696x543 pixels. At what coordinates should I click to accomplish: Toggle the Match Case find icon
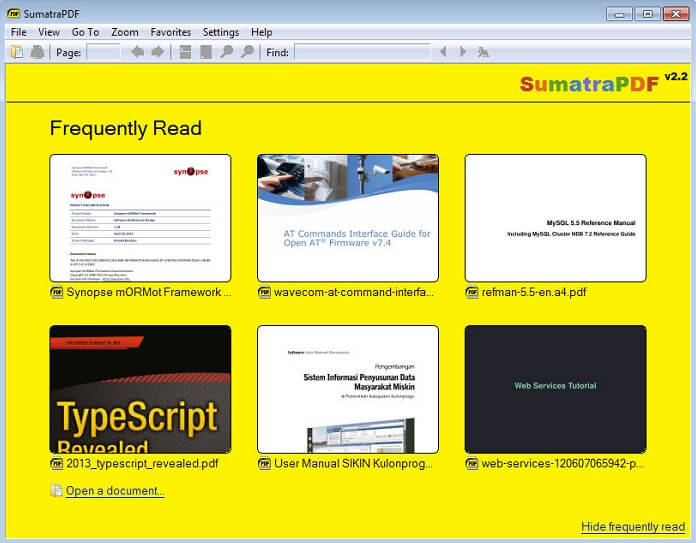(483, 52)
